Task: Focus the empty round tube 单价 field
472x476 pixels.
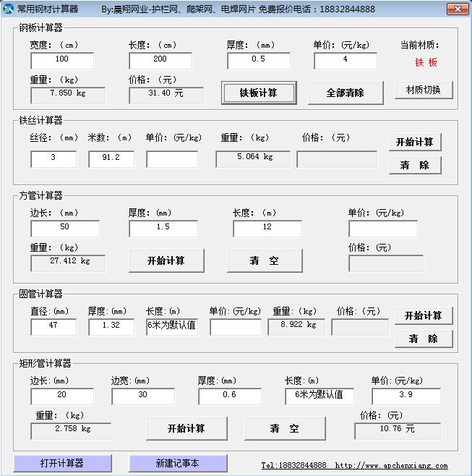Action: pyautogui.click(x=236, y=327)
